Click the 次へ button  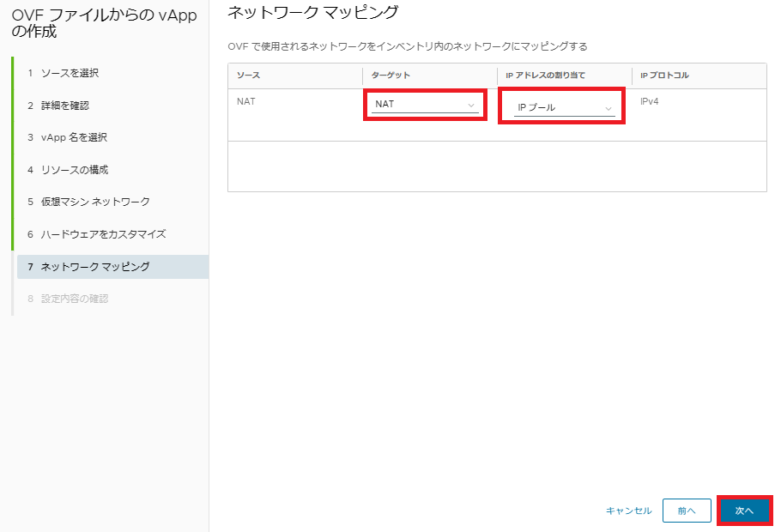(744, 511)
